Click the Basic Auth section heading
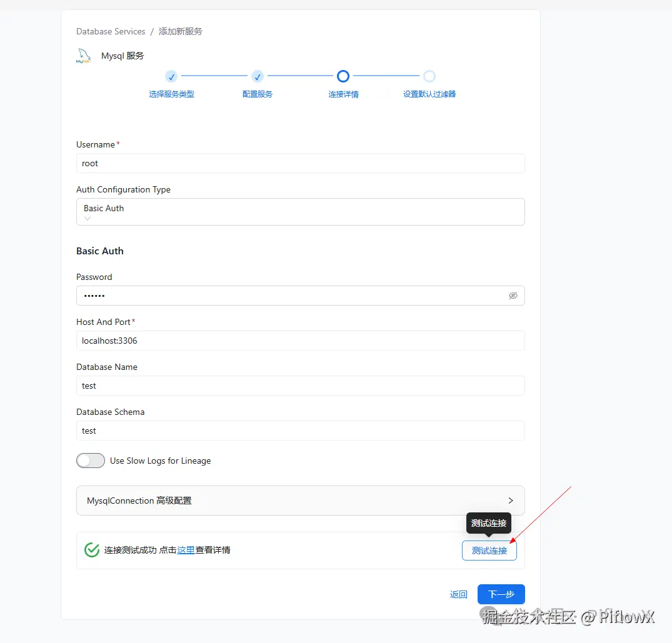This screenshot has height=643, width=672. [100, 251]
